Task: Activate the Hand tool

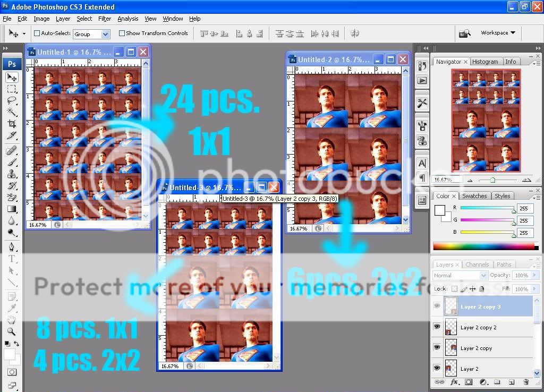Action: [x=12, y=319]
